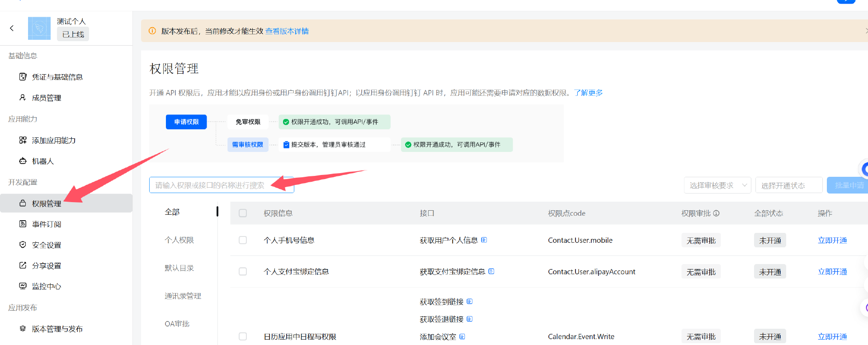The image size is (868, 345).
Task: Click the 全部状态 column header
Action: point(769,213)
